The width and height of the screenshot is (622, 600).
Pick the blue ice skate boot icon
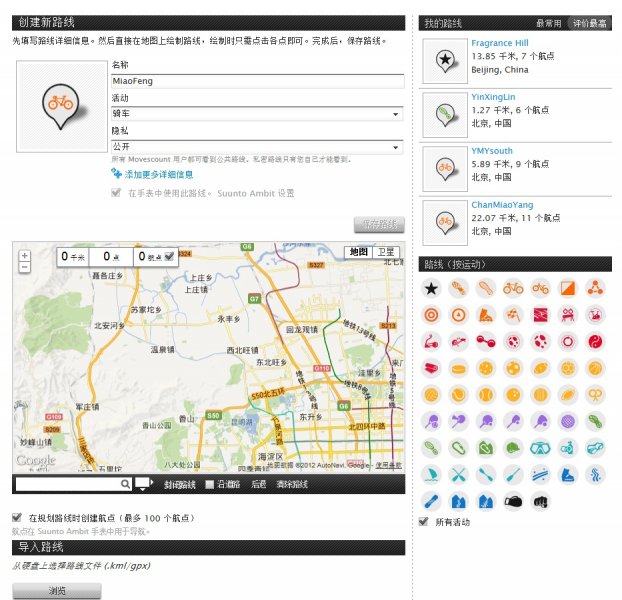coord(568,474)
